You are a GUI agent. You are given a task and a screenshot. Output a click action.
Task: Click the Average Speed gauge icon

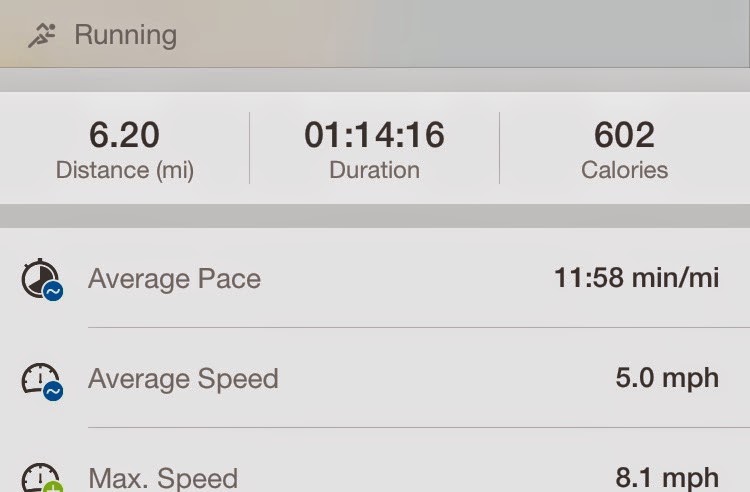tap(40, 379)
